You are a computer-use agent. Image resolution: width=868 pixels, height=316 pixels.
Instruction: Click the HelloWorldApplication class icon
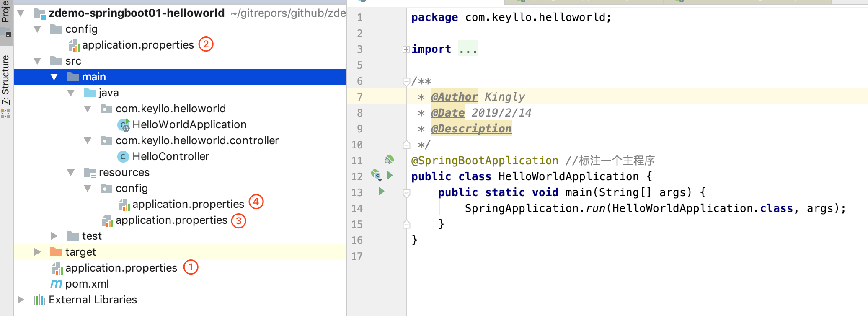tap(124, 125)
